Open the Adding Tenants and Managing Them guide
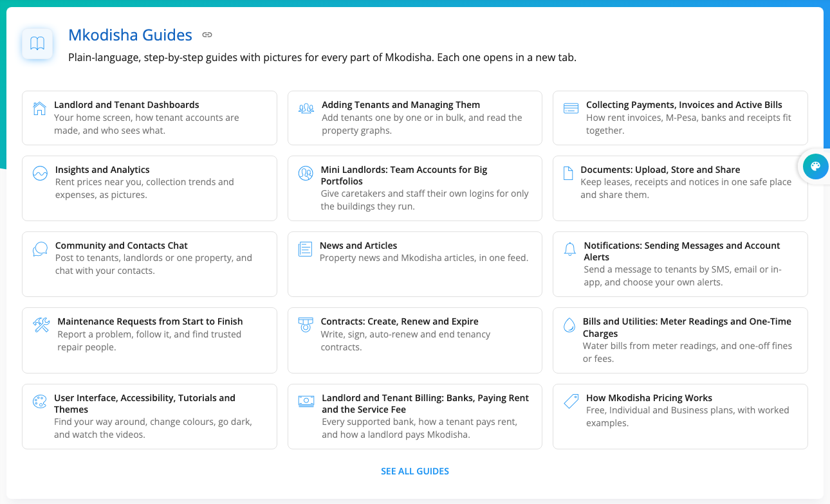The height and width of the screenshot is (504, 830). point(401,105)
